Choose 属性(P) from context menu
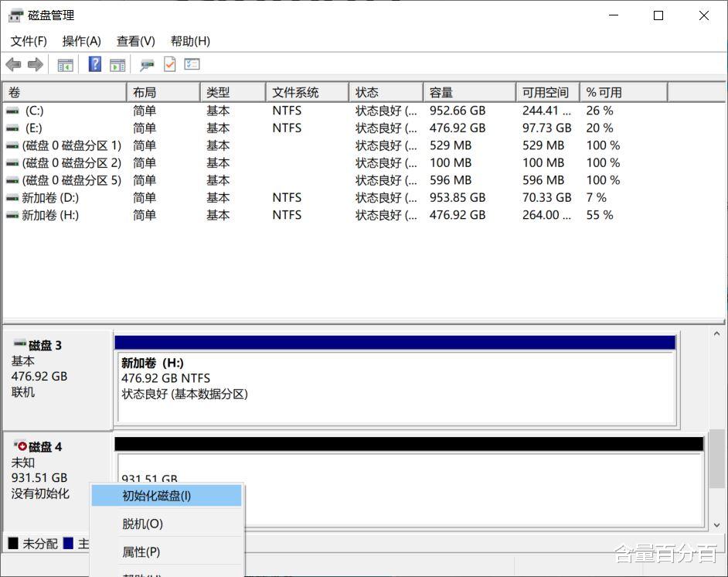Viewport: 728px width, 577px height. click(166, 552)
